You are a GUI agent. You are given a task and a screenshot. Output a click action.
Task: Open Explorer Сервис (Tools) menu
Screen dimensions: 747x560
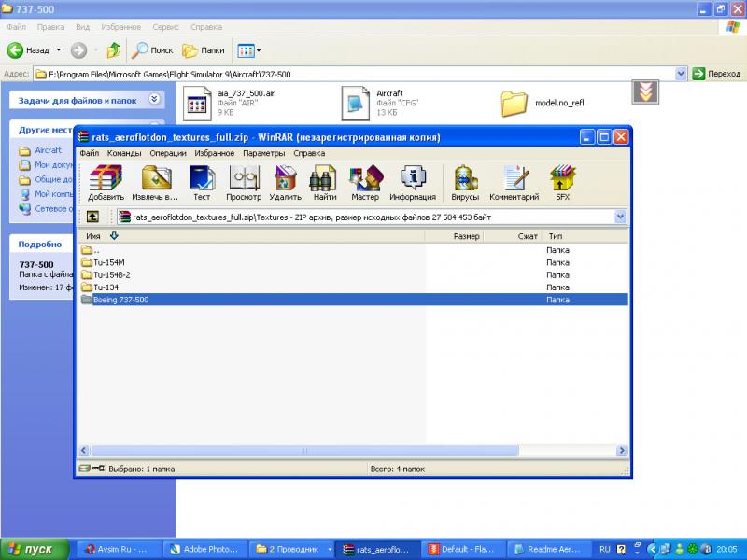point(165,27)
